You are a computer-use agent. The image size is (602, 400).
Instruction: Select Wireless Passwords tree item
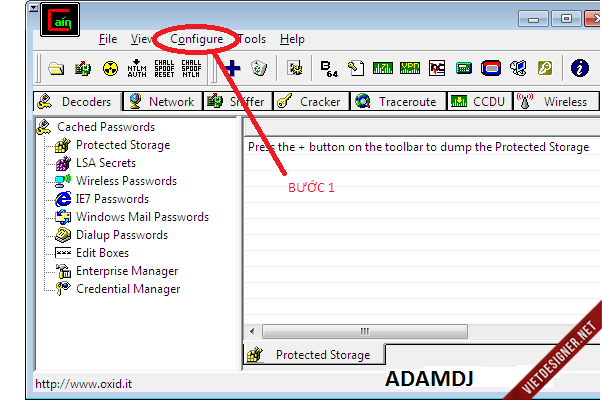pos(126,181)
